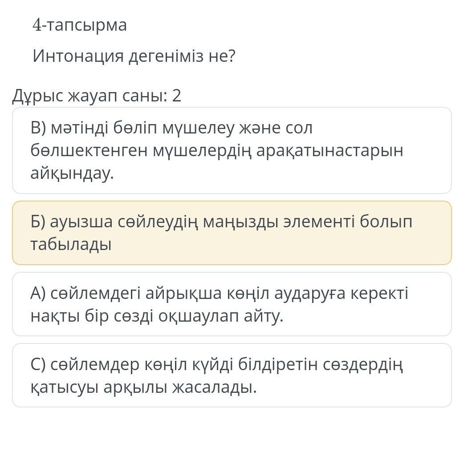Click the 'А)' letter of third answer
Viewport: 472px width, 476px height.
[x=38, y=293]
